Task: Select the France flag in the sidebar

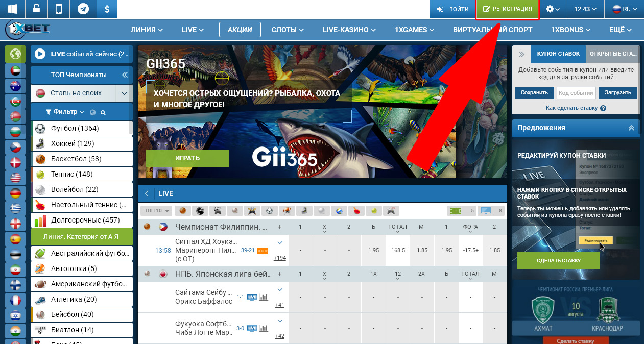Action: tap(15, 300)
